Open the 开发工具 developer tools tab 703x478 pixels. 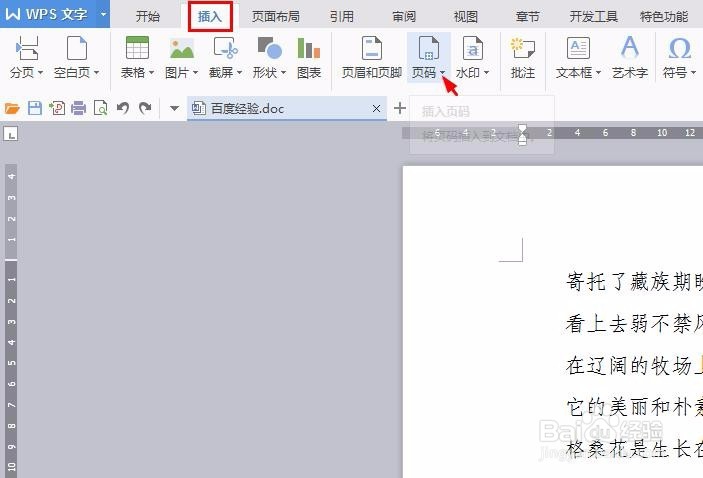coord(594,17)
